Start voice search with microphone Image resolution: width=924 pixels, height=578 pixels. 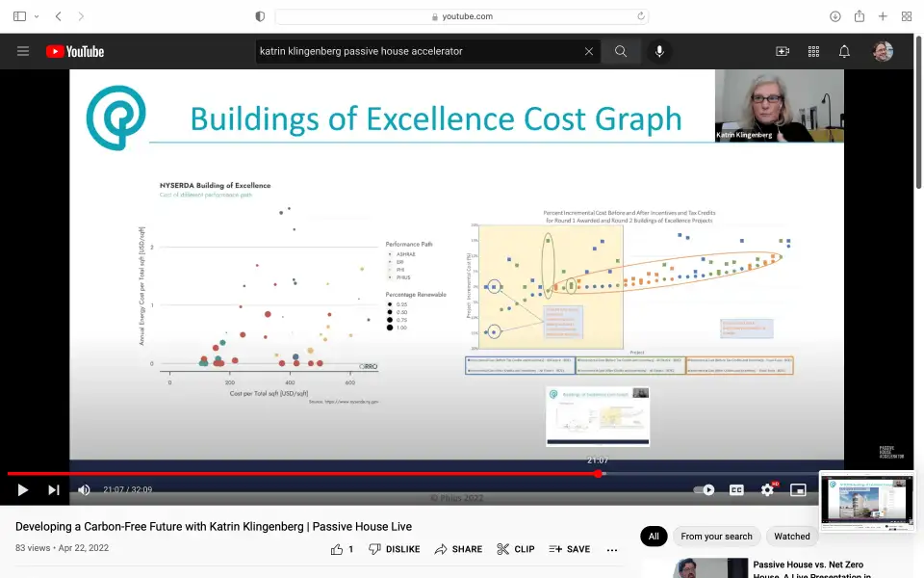tap(659, 51)
